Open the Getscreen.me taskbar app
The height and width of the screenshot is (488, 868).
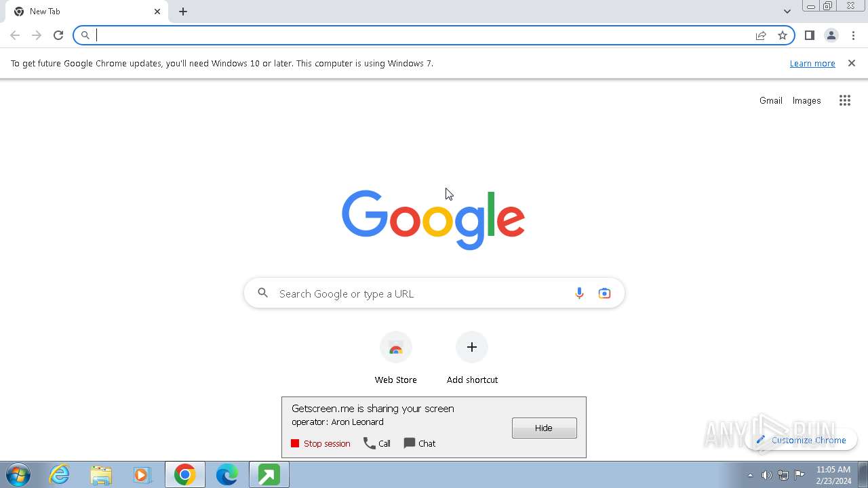pyautogui.click(x=269, y=475)
